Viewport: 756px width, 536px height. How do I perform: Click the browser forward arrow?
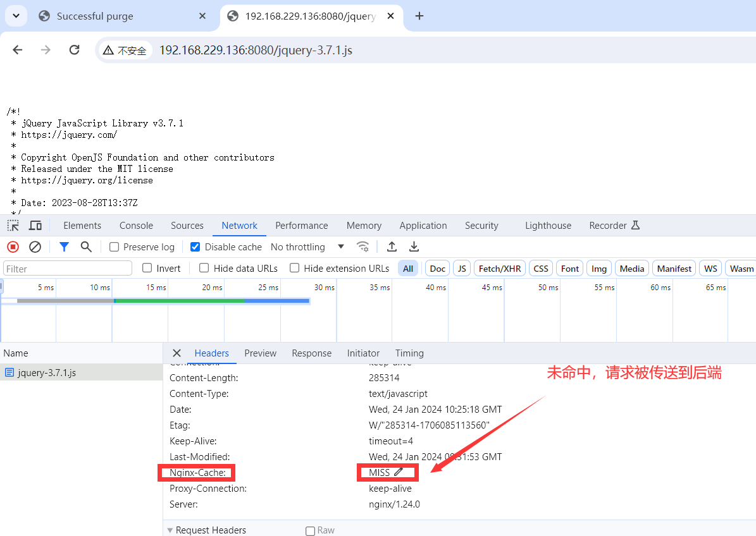click(46, 50)
